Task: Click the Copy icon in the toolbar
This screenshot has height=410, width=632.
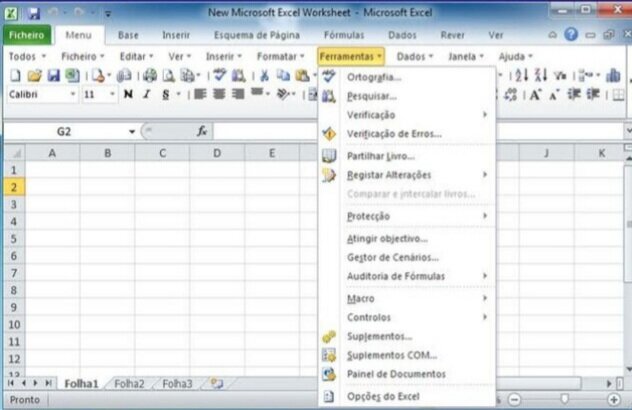Action: [x=283, y=75]
